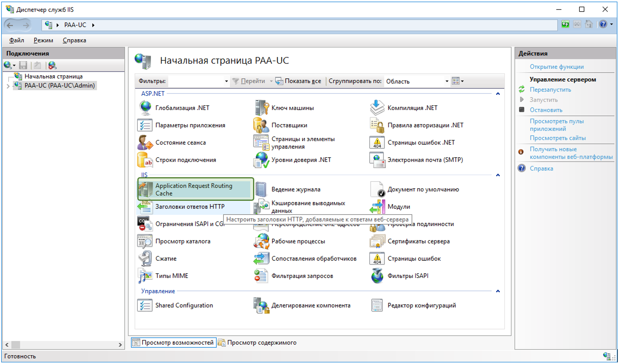Open the Справка menu
Viewport: 619px width, 364px height.
[74, 40]
